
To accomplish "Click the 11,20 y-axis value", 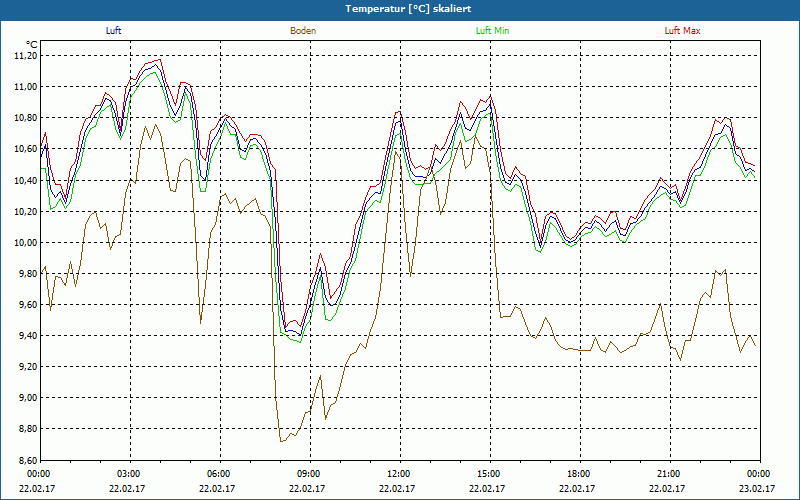I will tap(26, 56).
